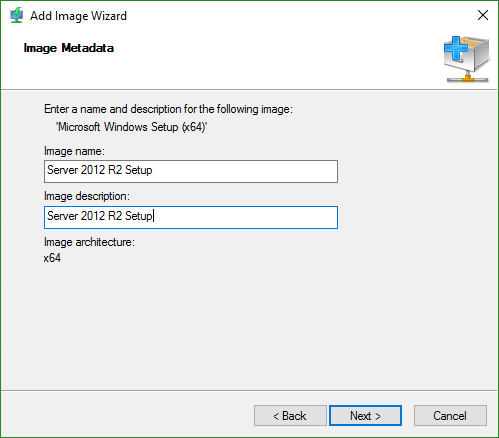Screen dimensions: 499x438
Task: Click the Add Image Wizard title bar icon
Action: click(x=16, y=15)
